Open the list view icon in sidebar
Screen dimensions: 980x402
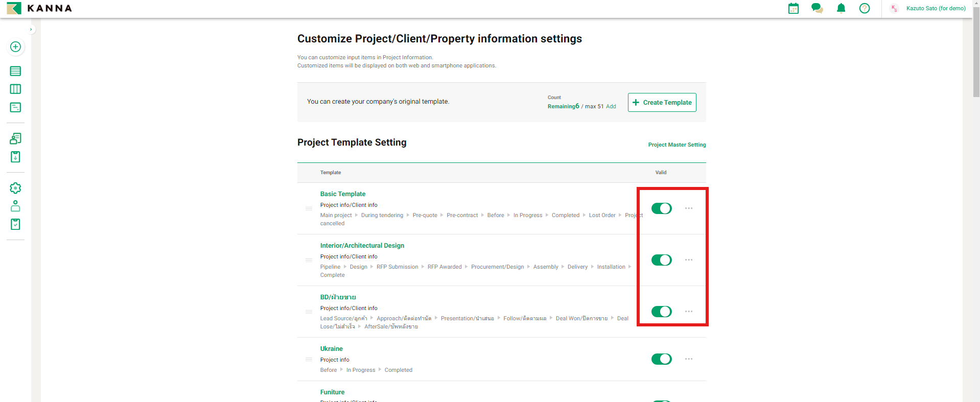[15, 71]
